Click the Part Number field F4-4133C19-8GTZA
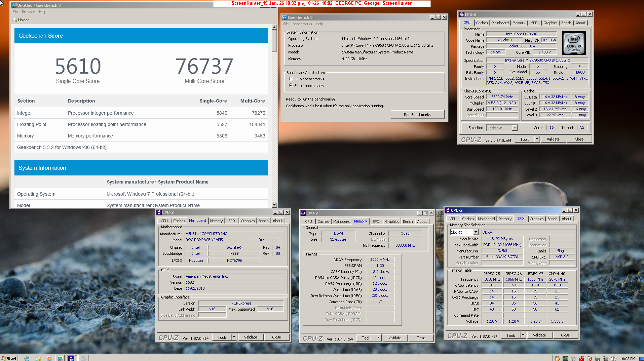Image resolution: width=644 pixels, height=361 pixels. [502, 257]
